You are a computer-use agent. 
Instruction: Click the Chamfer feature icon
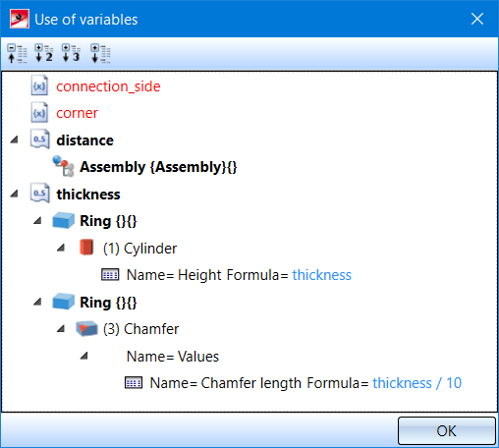click(86, 328)
